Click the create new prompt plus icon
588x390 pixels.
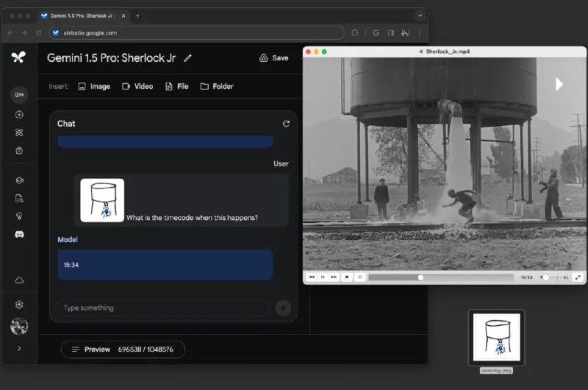(19, 115)
